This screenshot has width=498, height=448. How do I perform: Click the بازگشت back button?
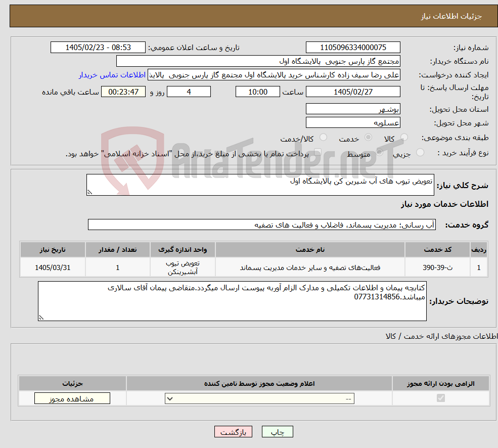tap(233, 432)
